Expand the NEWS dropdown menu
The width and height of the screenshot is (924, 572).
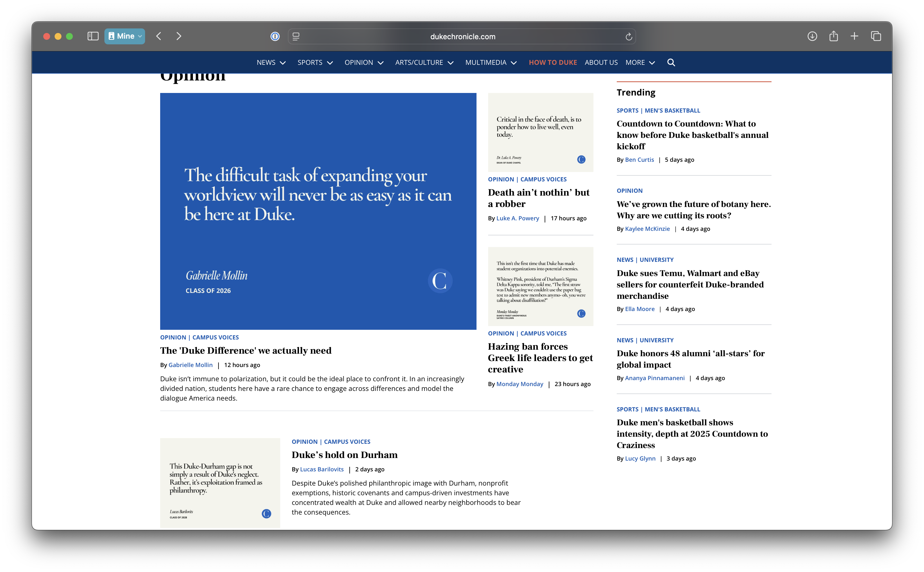coord(271,63)
